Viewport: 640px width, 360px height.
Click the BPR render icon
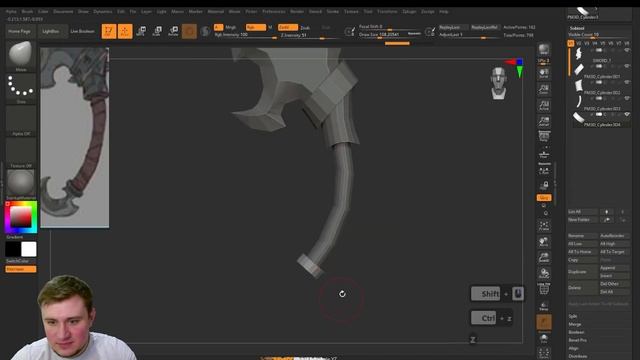tap(544, 50)
